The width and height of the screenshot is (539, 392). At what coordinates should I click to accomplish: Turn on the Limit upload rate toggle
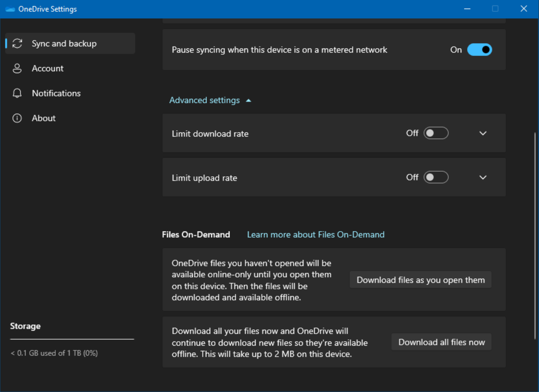436,177
